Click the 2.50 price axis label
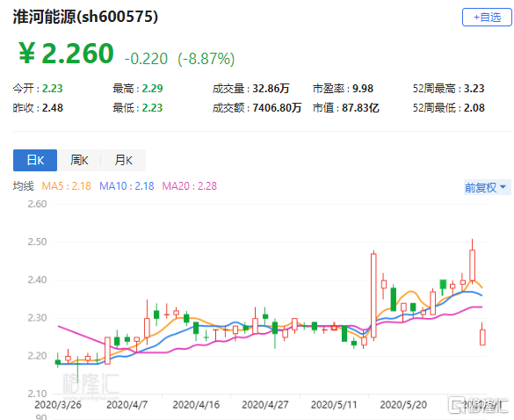This screenshot has width=514, height=420. click(37, 242)
